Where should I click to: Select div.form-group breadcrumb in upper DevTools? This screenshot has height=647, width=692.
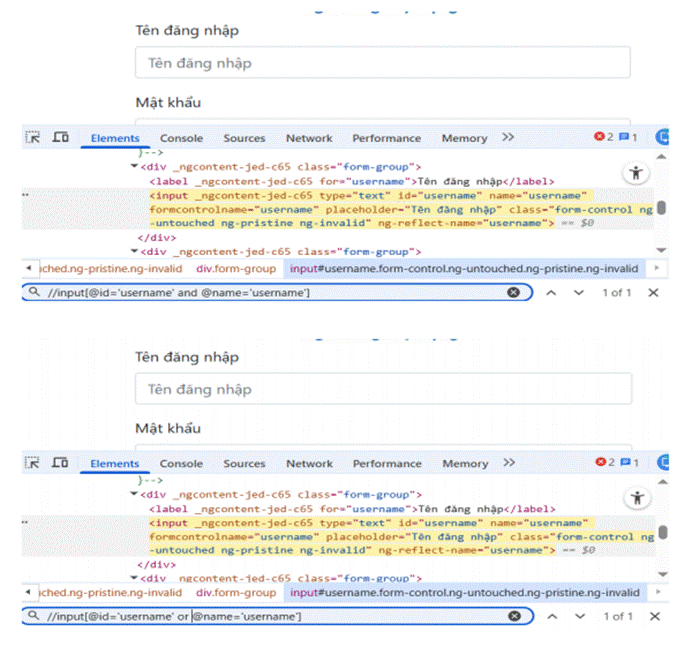(235, 268)
